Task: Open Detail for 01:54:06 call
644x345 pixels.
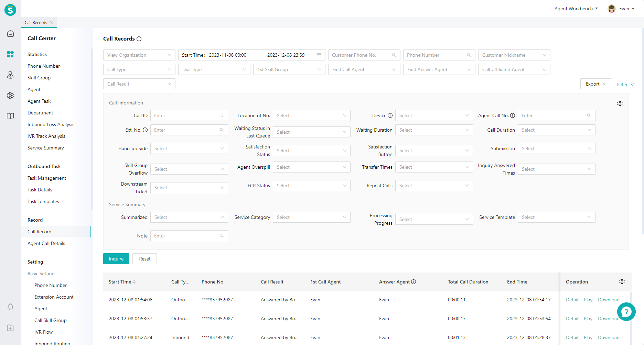Action: coord(572,300)
